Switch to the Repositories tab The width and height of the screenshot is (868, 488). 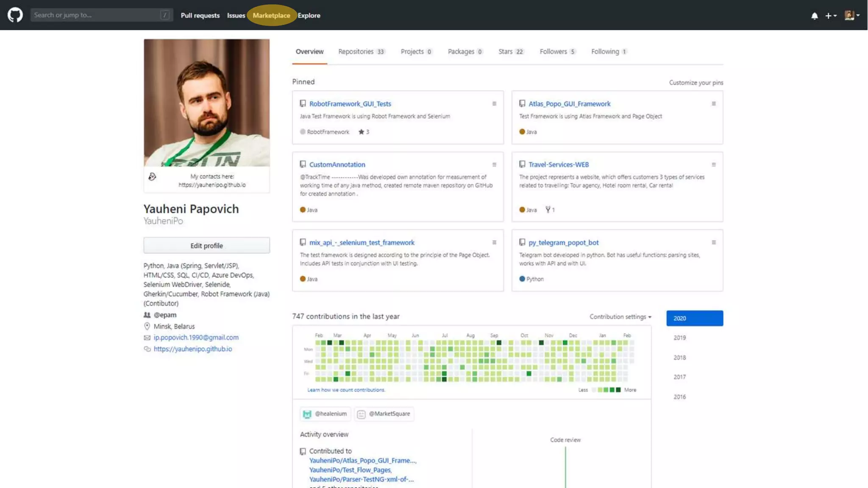[361, 51]
